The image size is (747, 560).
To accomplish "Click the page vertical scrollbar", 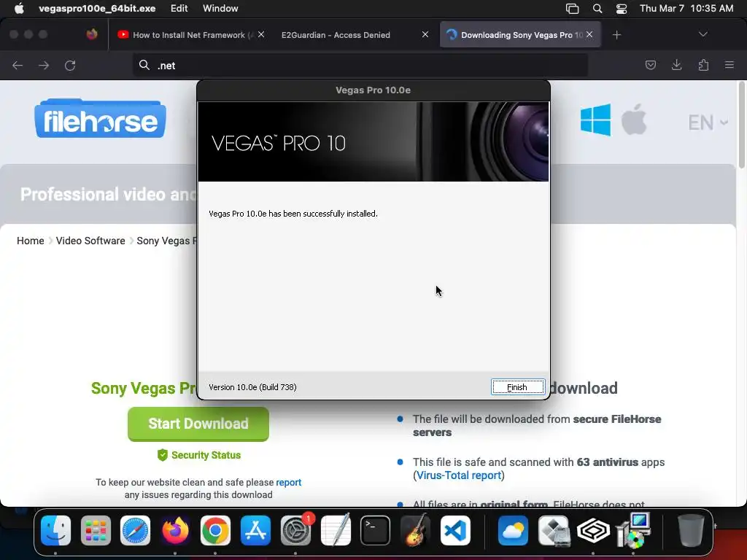I will click(741, 125).
